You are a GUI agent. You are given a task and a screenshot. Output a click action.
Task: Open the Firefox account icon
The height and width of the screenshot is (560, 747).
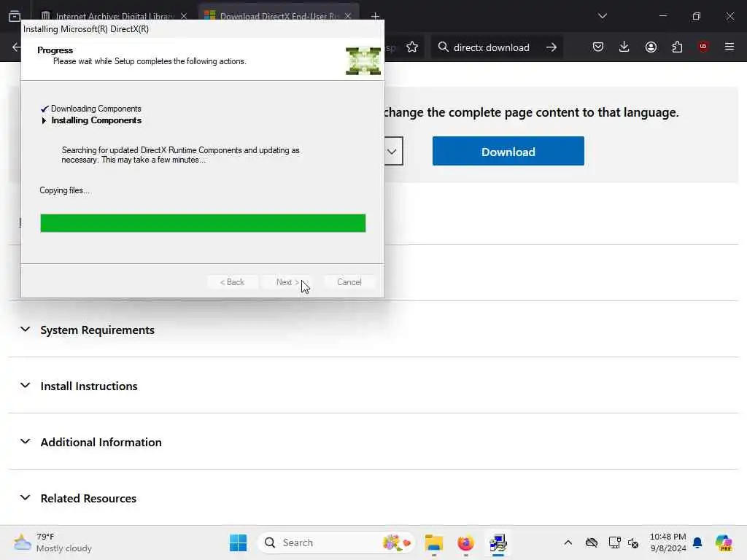click(651, 47)
